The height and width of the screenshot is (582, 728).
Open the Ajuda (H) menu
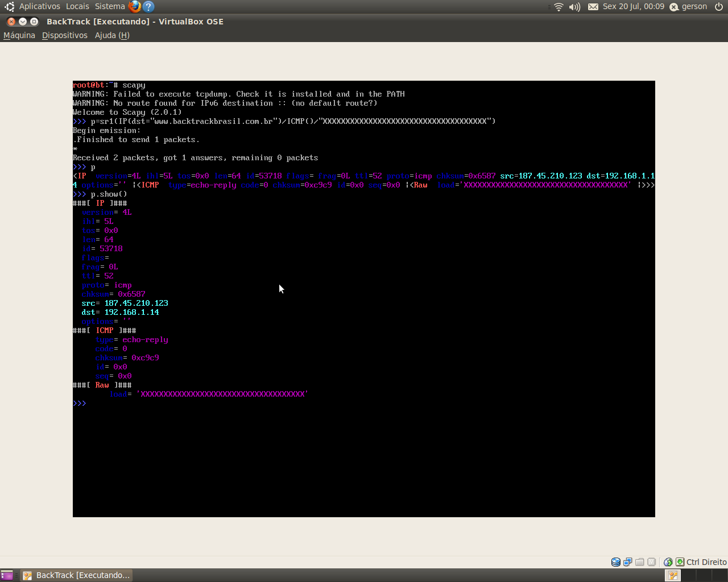click(x=112, y=35)
